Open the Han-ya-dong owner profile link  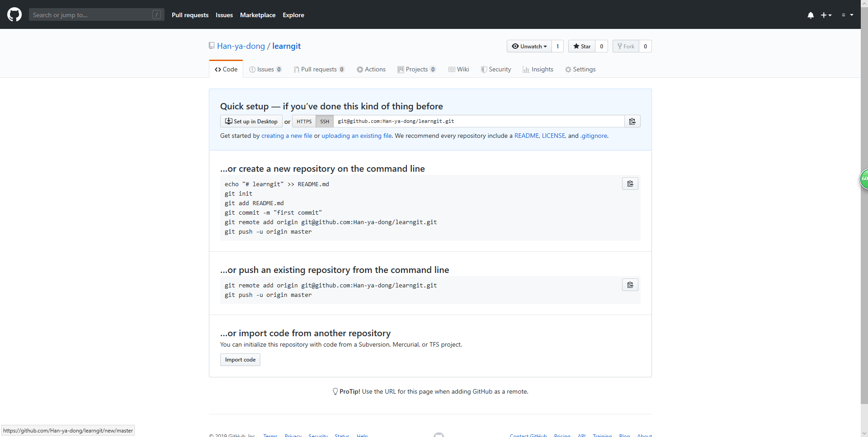241,46
